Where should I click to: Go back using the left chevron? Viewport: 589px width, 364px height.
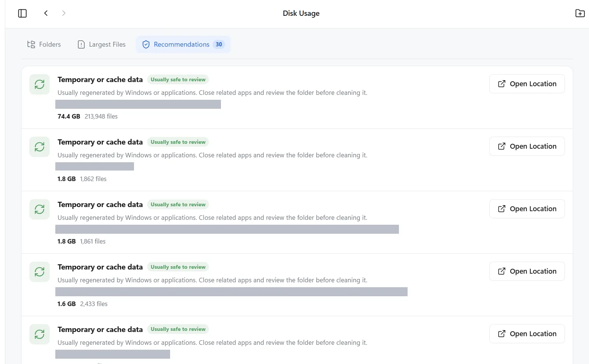[46, 13]
